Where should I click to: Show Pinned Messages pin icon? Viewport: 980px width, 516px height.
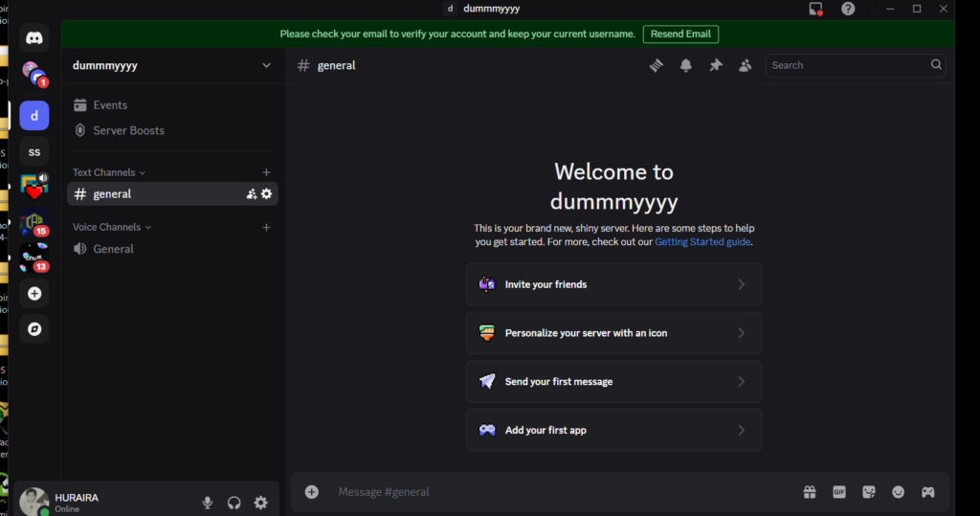[716, 65]
